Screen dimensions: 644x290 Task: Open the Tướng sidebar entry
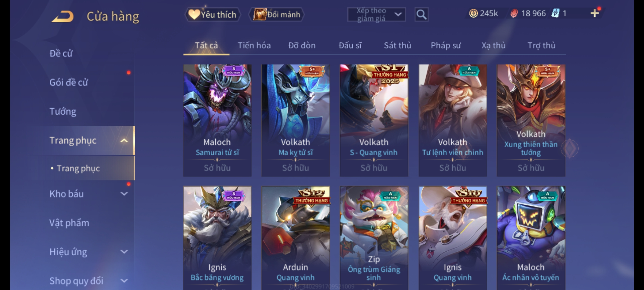[x=63, y=111]
